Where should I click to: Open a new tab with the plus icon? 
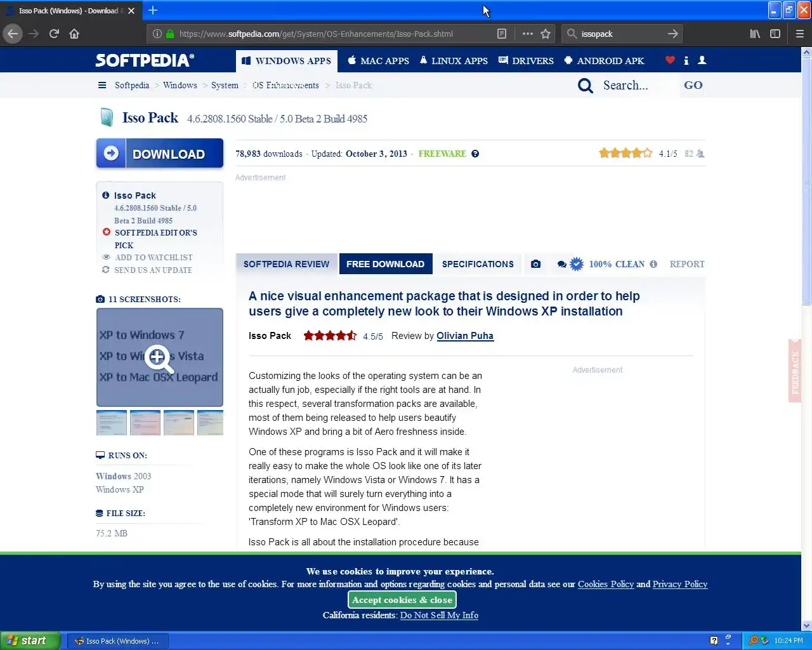point(153,10)
